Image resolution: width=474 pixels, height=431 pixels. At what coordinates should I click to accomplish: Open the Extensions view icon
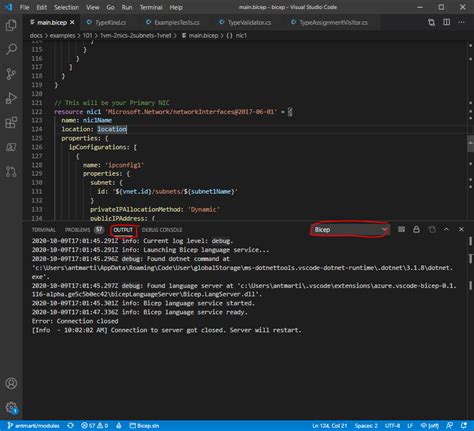(11, 123)
